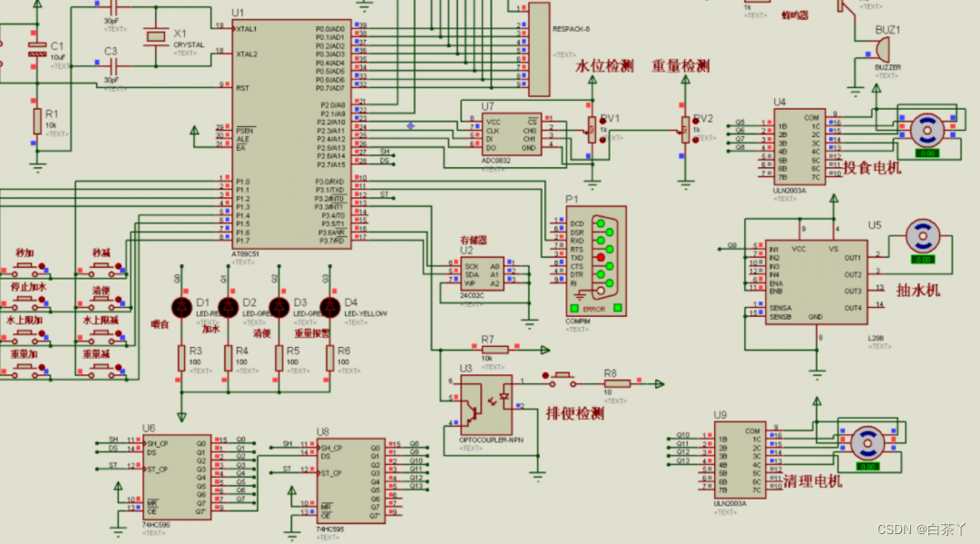Push the 重量减 button
This screenshot has height=544, width=980.
click(x=102, y=369)
